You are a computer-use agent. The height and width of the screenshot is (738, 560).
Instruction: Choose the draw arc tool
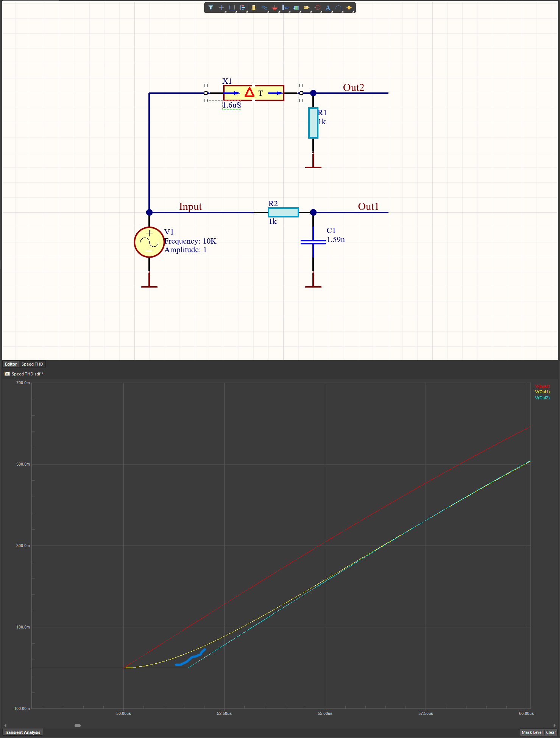pos(338,8)
